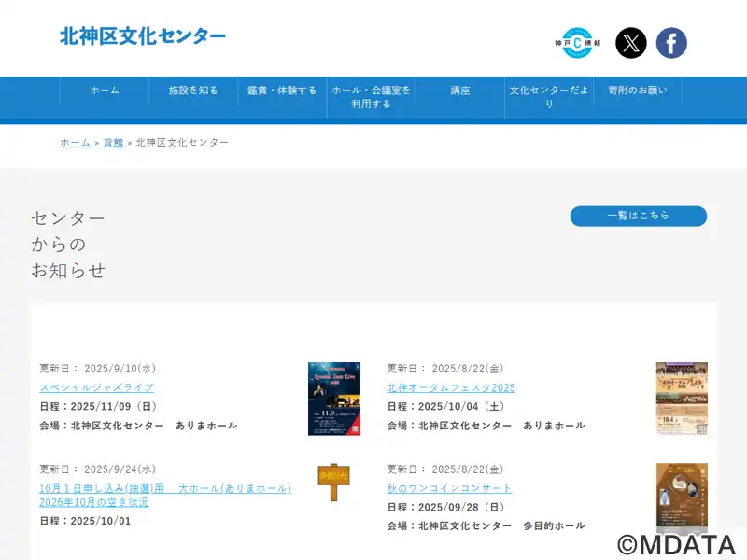Click the wooden signboard notice icon
Screen dimensions: 747x560
click(x=333, y=483)
